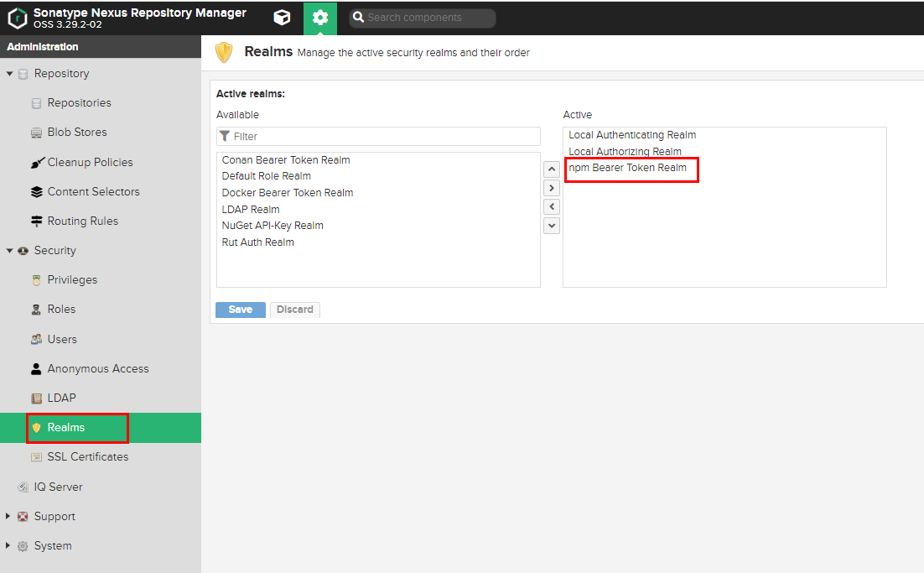Click the Roles person icon
Screen dimensions: 924x573
(37, 310)
